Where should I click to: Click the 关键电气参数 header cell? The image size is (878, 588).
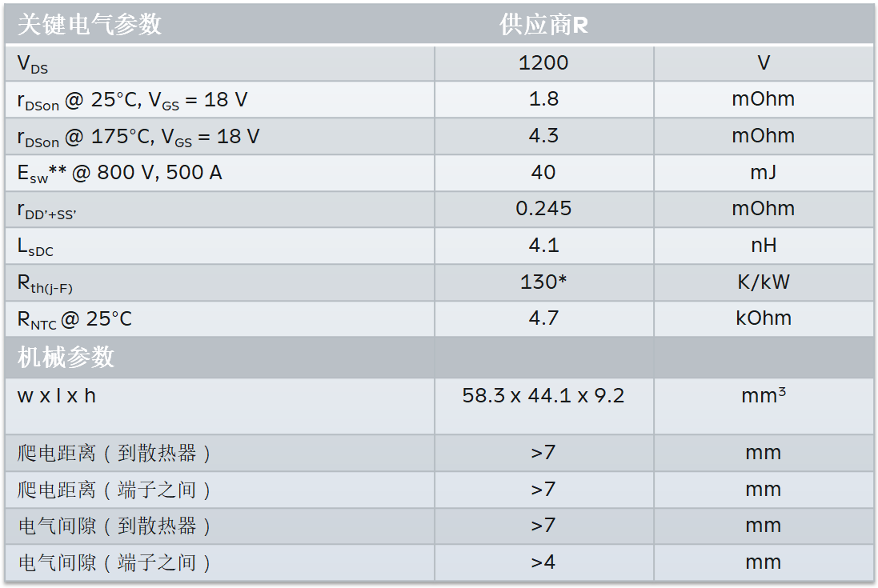tap(90, 25)
